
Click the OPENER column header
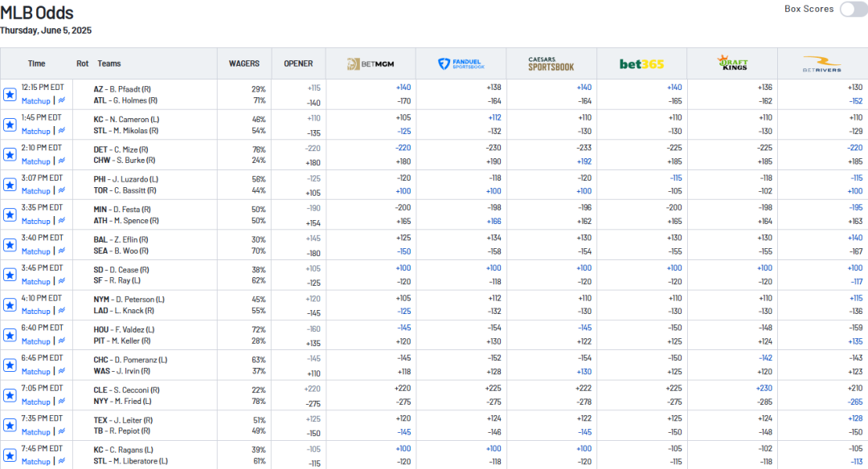pos(298,63)
